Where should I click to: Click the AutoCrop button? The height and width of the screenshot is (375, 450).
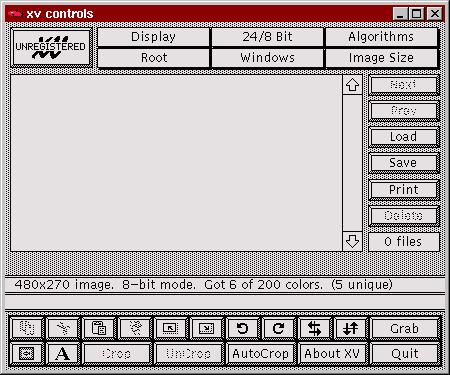click(x=261, y=353)
